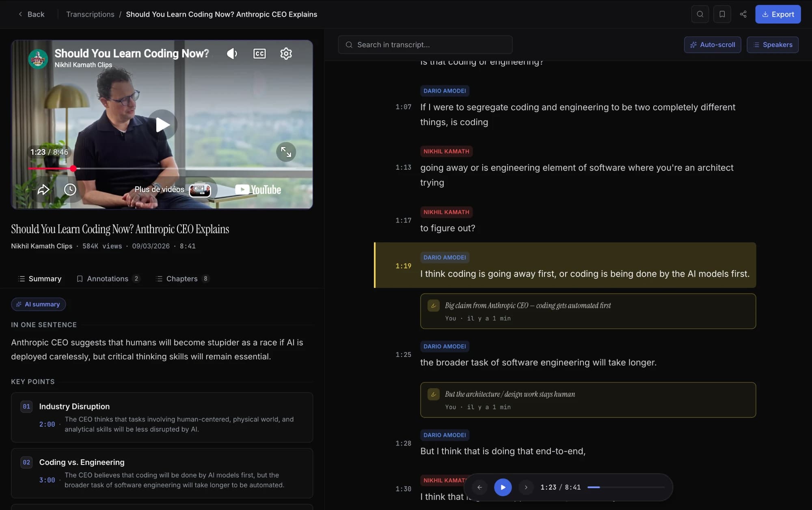Viewport: 812px width, 510px height.
Task: Skip to previous segment in floating player
Action: pos(479,487)
